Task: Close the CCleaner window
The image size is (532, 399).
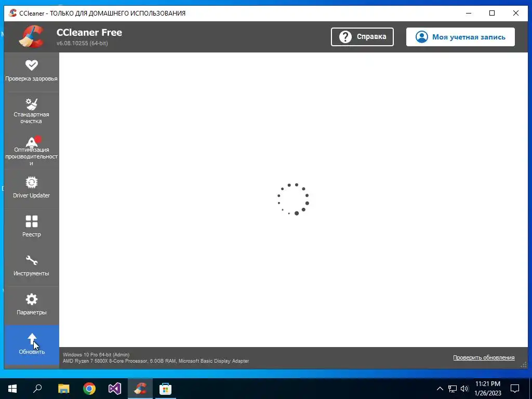Action: pos(516,13)
